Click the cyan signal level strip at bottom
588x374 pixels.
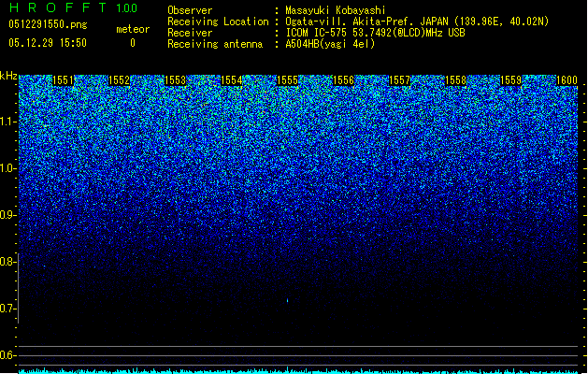tap(298, 370)
